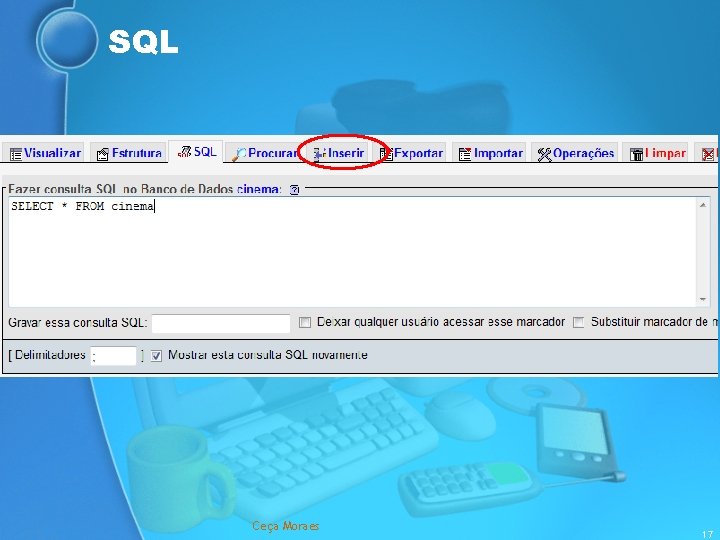Screen dimensions: 720x540
Task: Click the Exportar icon
Action: pos(386,154)
